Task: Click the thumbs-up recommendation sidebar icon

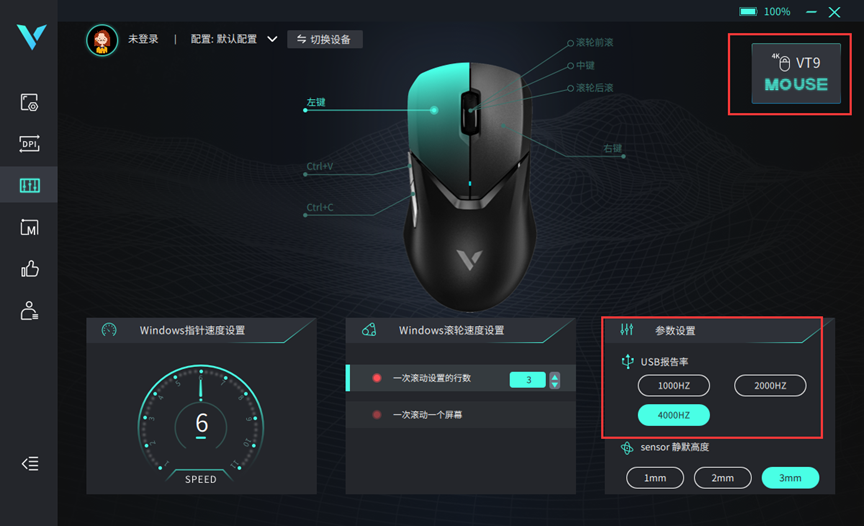Action: [x=29, y=269]
